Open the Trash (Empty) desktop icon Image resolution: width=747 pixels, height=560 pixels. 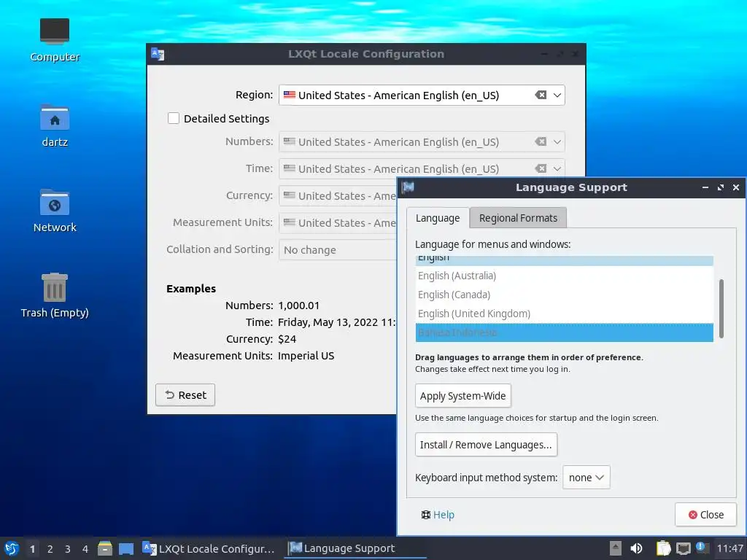54,295
